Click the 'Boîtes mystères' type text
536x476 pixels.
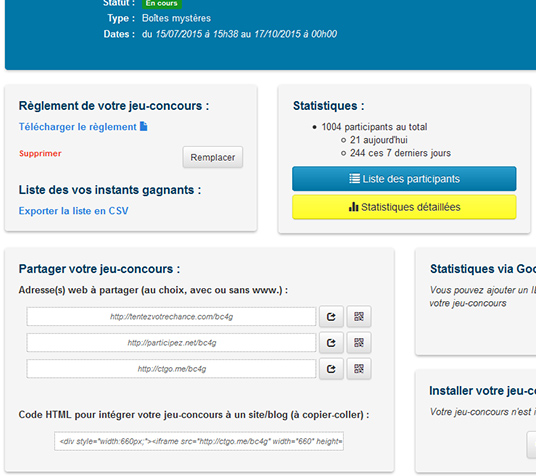click(176, 18)
